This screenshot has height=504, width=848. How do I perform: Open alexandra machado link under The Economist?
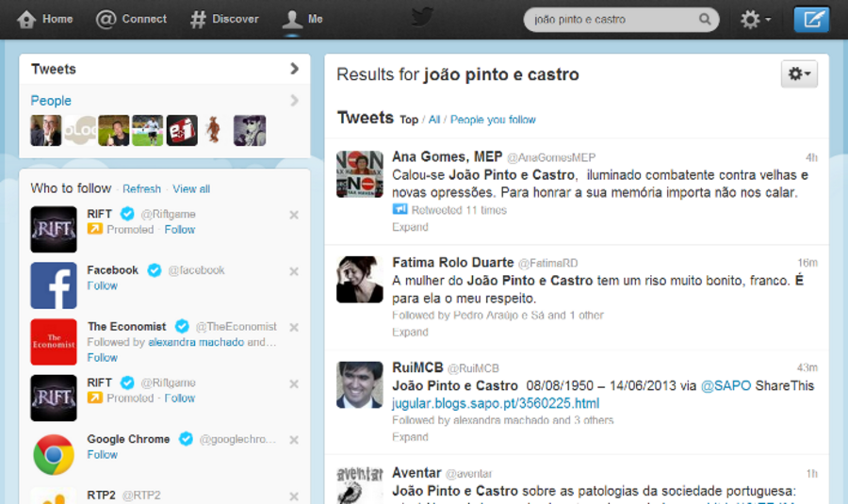coord(196,342)
